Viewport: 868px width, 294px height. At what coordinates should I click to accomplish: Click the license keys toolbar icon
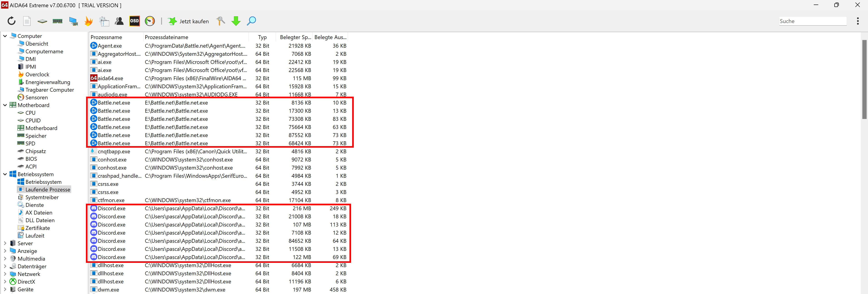click(220, 21)
